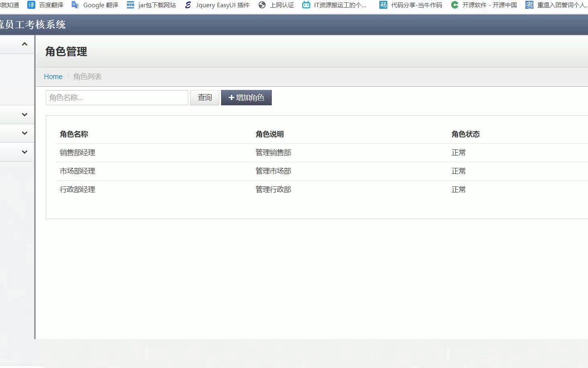Click the 角色状态 column header
Viewport: 588px width, 368px height.
(466, 134)
